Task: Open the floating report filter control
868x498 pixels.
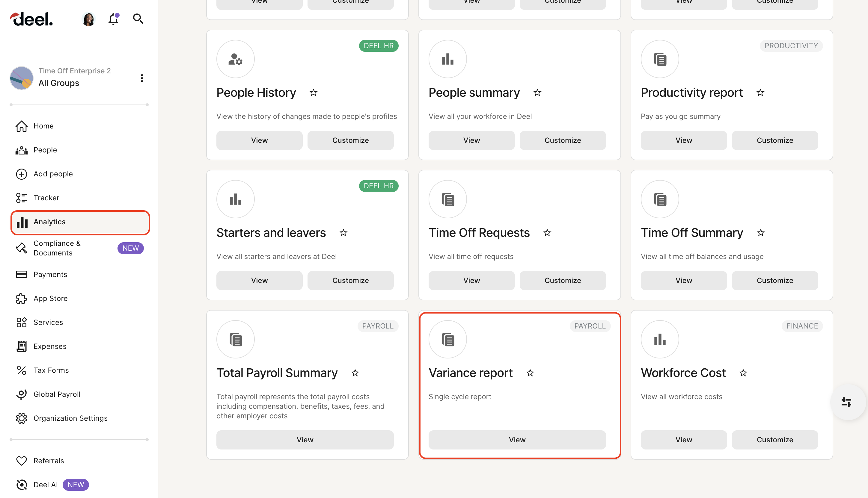Action: (x=847, y=402)
